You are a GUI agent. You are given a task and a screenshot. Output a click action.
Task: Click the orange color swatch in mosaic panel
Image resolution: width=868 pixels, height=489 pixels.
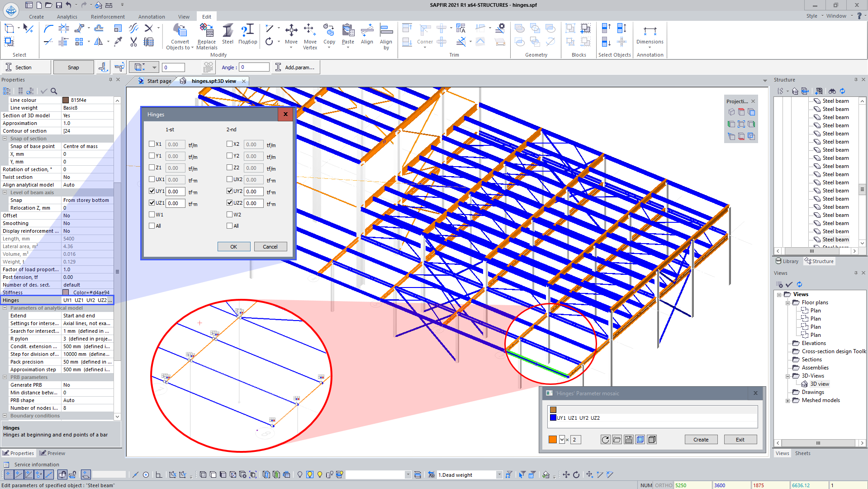[553, 440]
